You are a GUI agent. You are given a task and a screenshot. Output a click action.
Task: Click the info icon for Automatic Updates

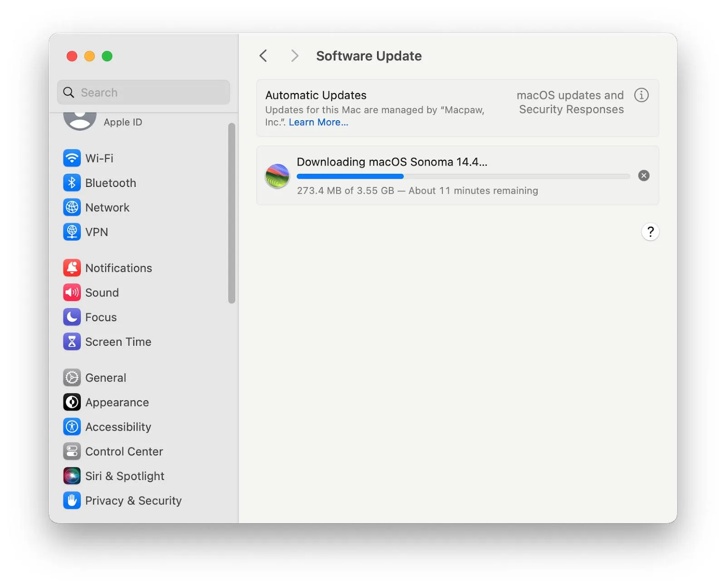coord(641,95)
